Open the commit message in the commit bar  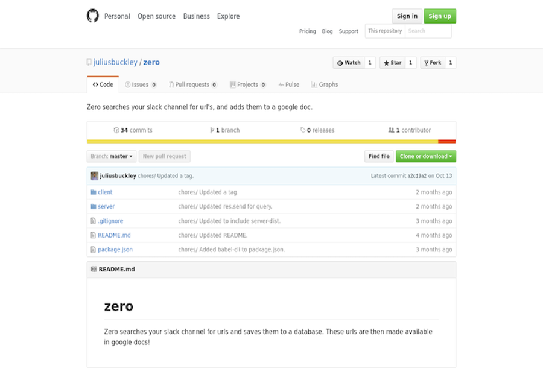[x=165, y=176]
